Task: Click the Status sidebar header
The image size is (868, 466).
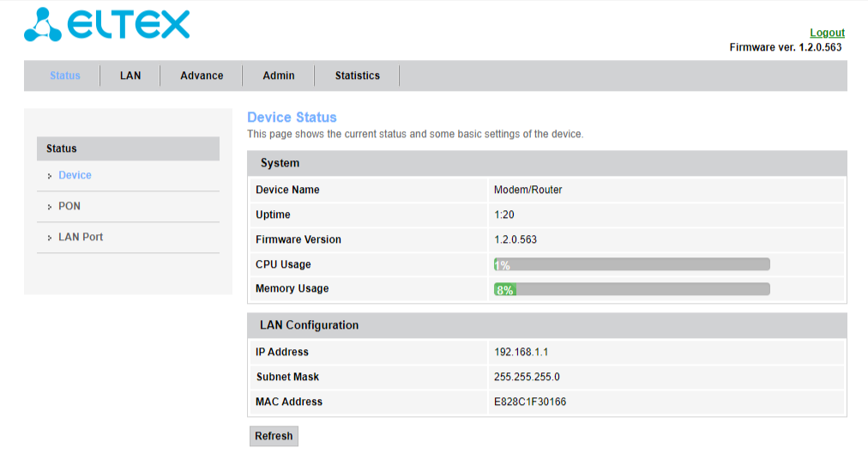Action: [x=128, y=148]
